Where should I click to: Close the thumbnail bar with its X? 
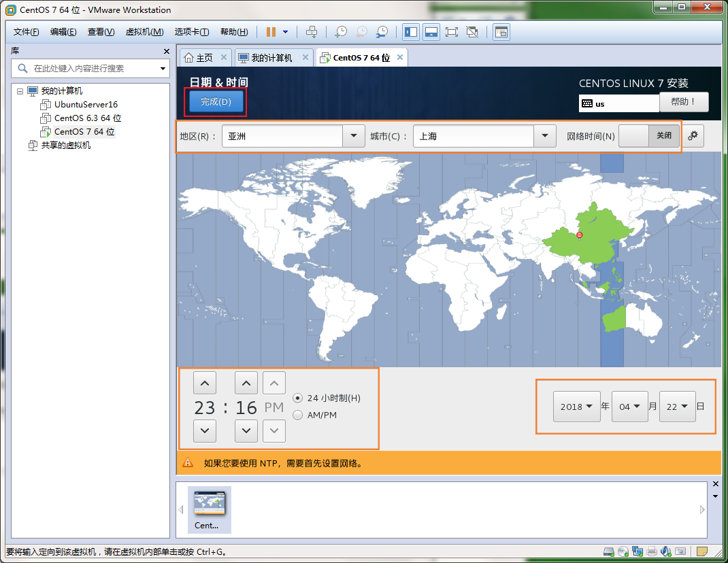tap(716, 484)
